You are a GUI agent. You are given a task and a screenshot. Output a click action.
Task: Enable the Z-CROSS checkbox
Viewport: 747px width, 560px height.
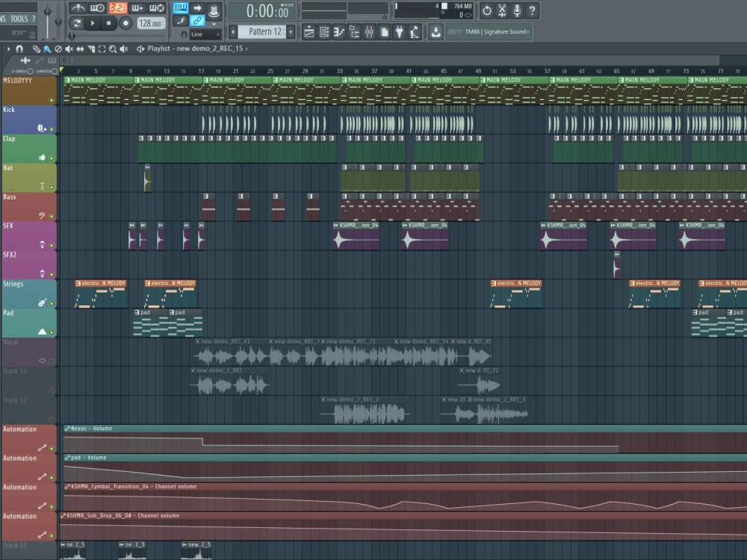click(x=31, y=72)
